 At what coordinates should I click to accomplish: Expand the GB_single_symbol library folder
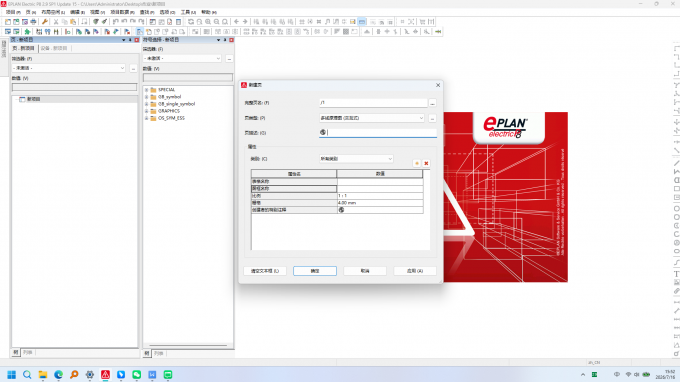coord(147,104)
